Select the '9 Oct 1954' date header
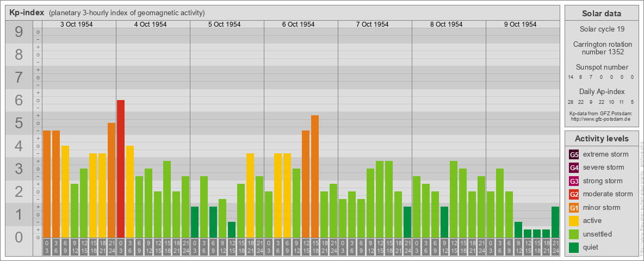 click(521, 24)
